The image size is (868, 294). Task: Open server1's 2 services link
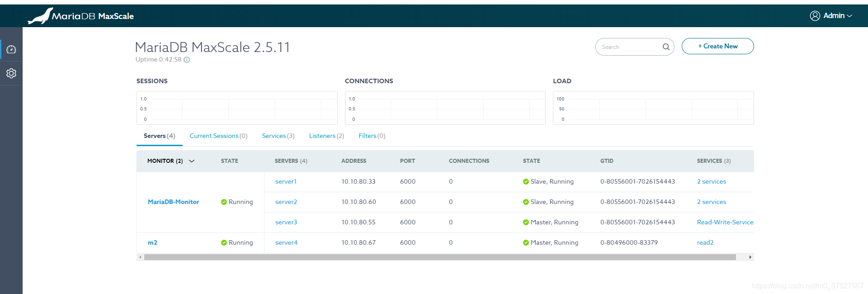click(711, 182)
